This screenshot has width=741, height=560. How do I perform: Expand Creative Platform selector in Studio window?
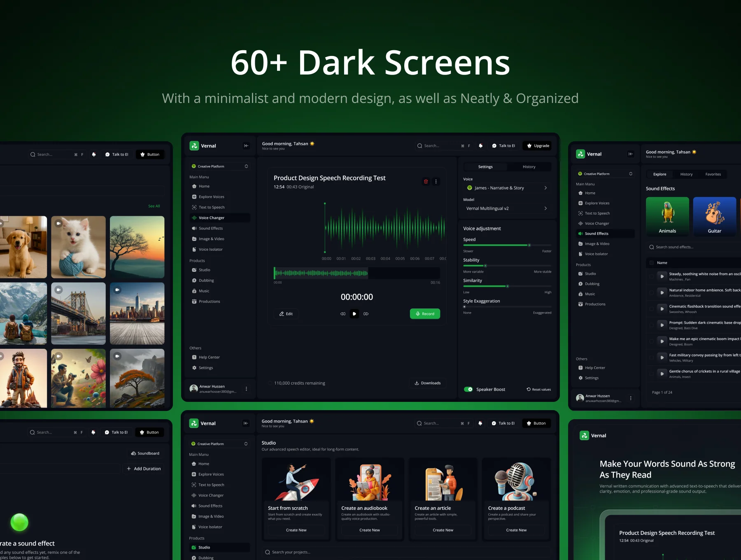click(x=219, y=444)
